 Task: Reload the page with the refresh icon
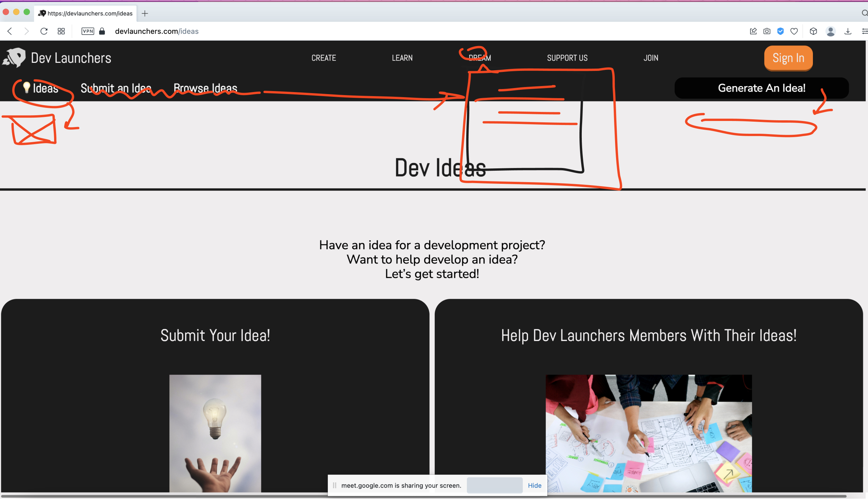(44, 31)
